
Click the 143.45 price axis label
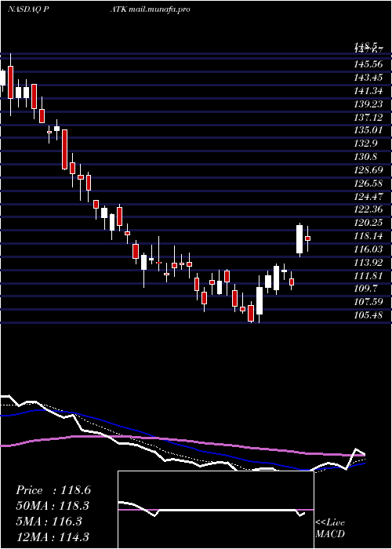(x=368, y=78)
